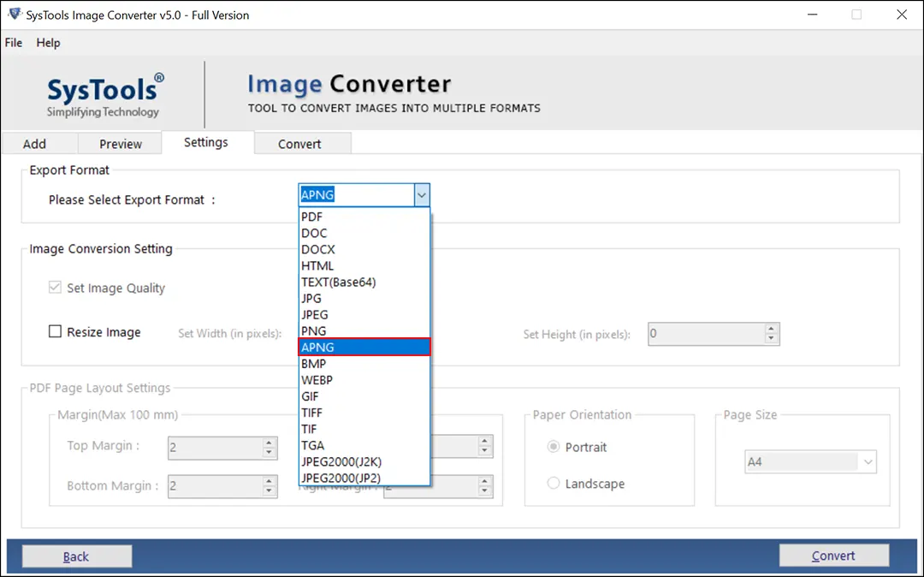This screenshot has height=577, width=924.
Task: Decrease Top Margin with down arrow
Action: pyautogui.click(x=269, y=453)
